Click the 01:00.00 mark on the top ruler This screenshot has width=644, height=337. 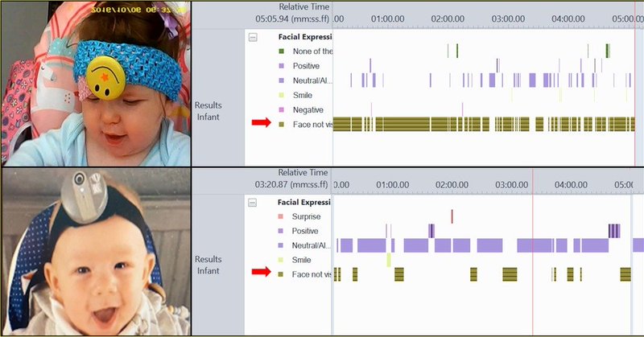[x=388, y=18]
